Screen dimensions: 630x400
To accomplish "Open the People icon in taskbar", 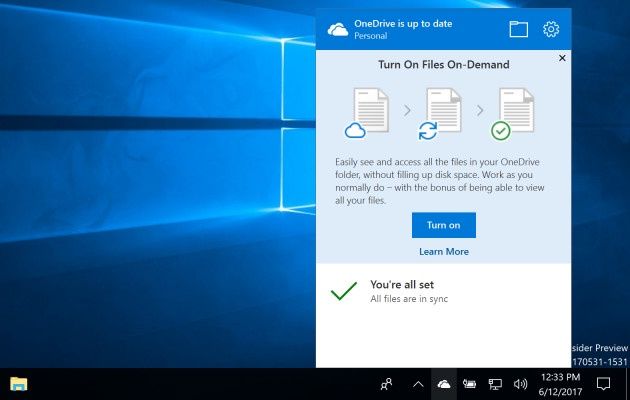I will point(386,384).
